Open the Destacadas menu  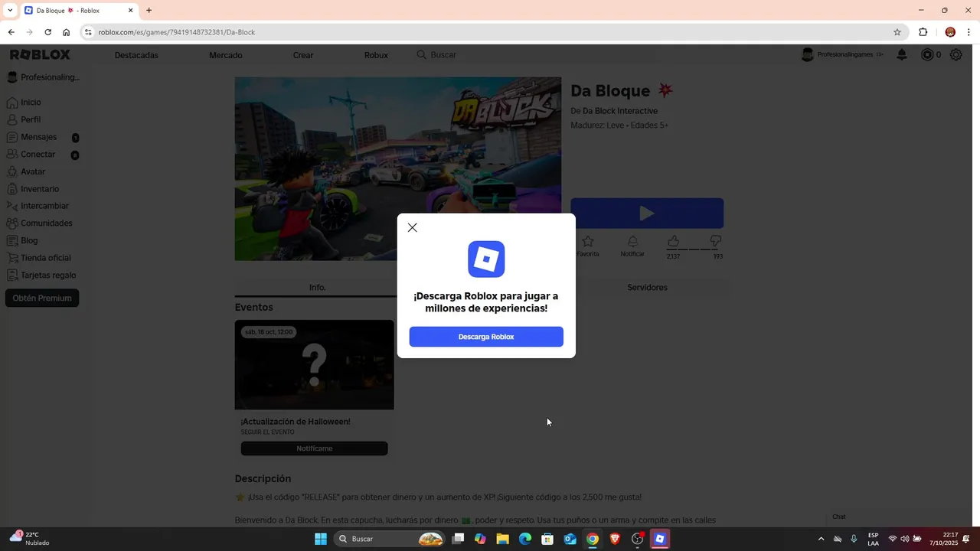point(136,55)
